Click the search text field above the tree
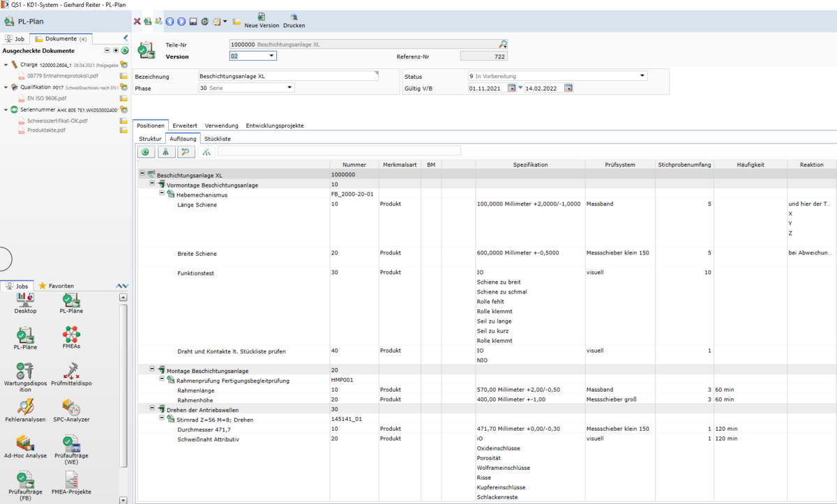Screen dimensions: 837x504 pyautogui.click(x=339, y=151)
